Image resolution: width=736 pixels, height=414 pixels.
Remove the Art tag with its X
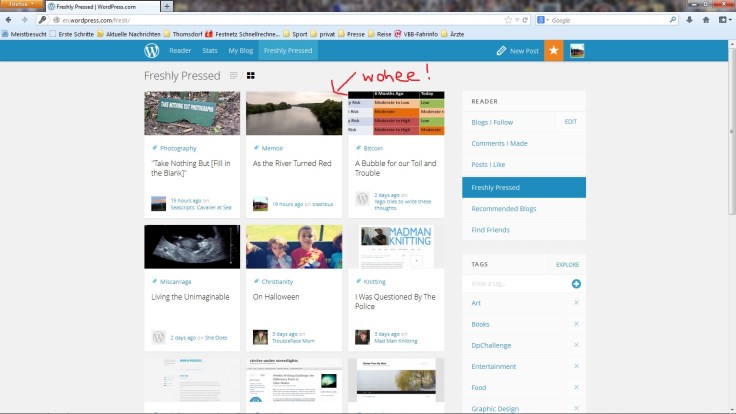tap(576, 303)
